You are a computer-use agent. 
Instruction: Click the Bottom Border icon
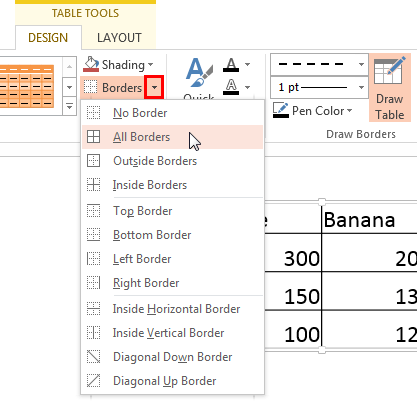point(93,235)
